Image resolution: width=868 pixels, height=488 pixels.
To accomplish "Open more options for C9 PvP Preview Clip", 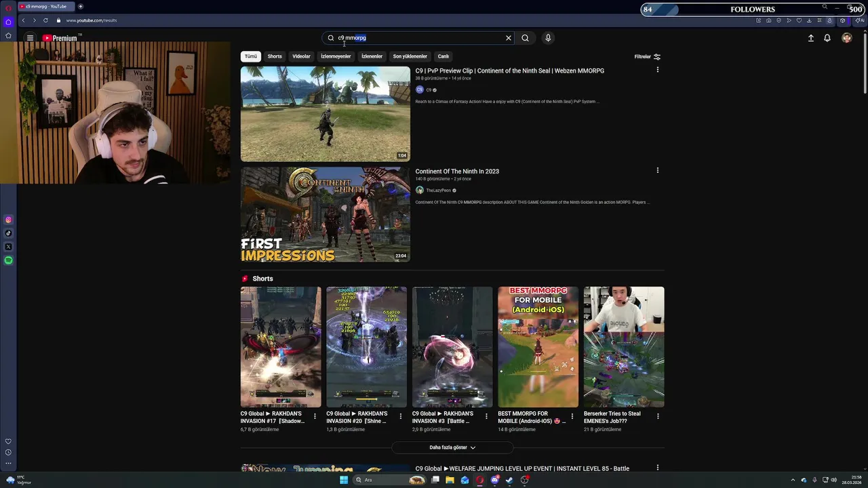I will pos(657,70).
